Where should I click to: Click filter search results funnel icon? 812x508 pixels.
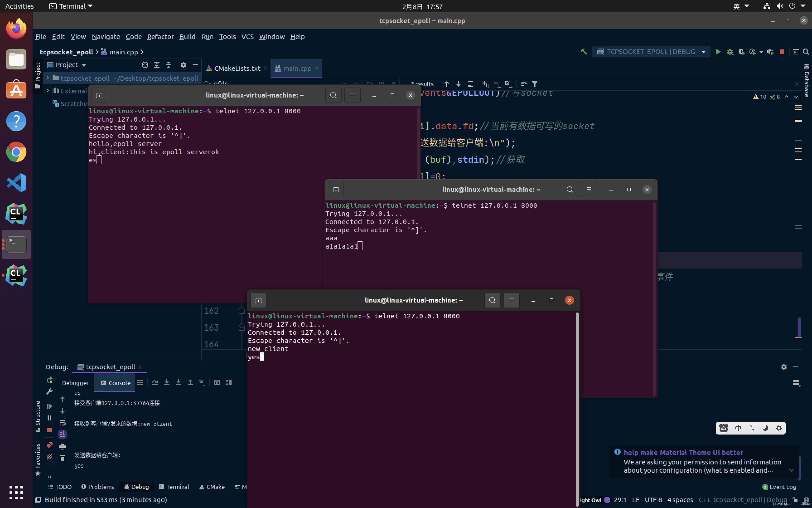(x=535, y=84)
